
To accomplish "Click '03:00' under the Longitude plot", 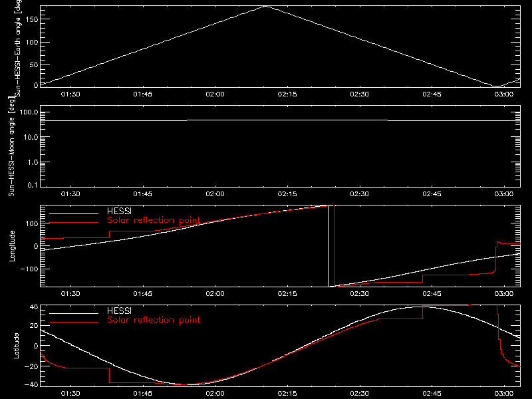I will click(504, 293).
